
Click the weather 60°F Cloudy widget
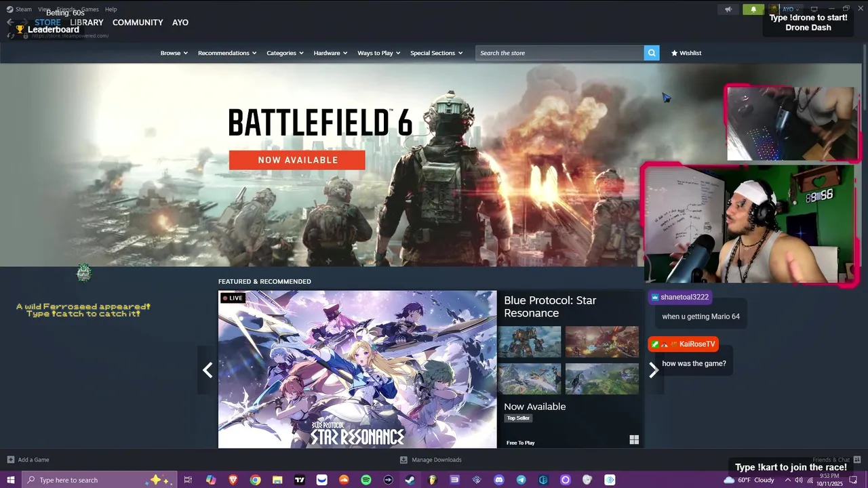tap(749, 480)
